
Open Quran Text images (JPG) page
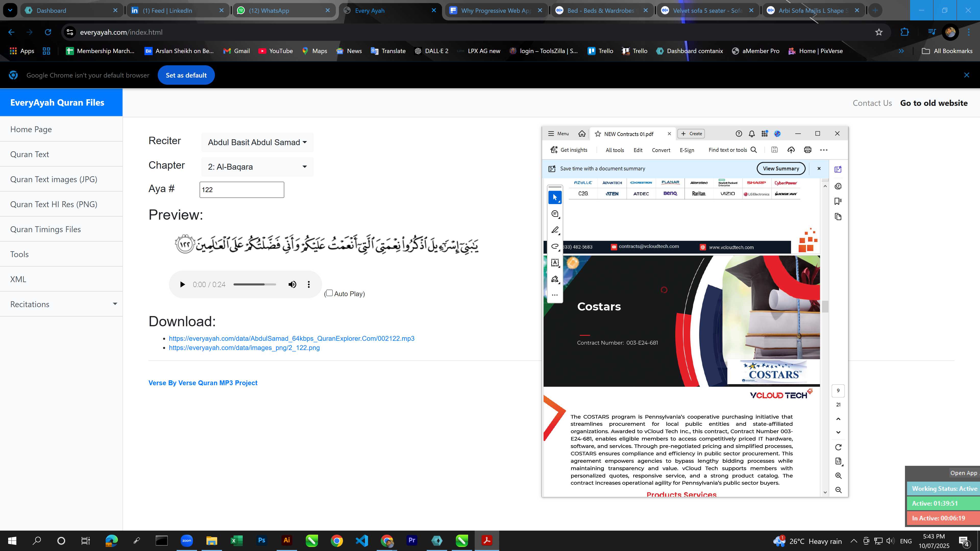(61, 179)
